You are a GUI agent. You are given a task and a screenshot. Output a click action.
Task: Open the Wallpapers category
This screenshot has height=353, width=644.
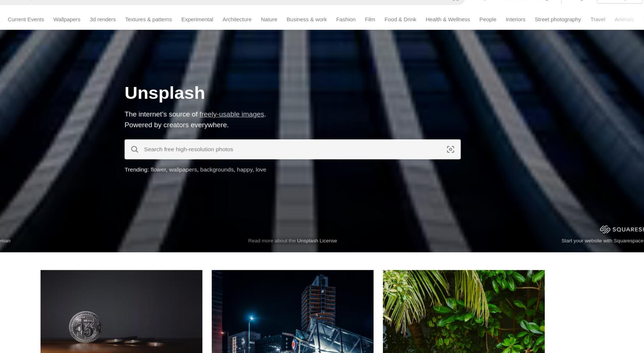[x=67, y=19]
